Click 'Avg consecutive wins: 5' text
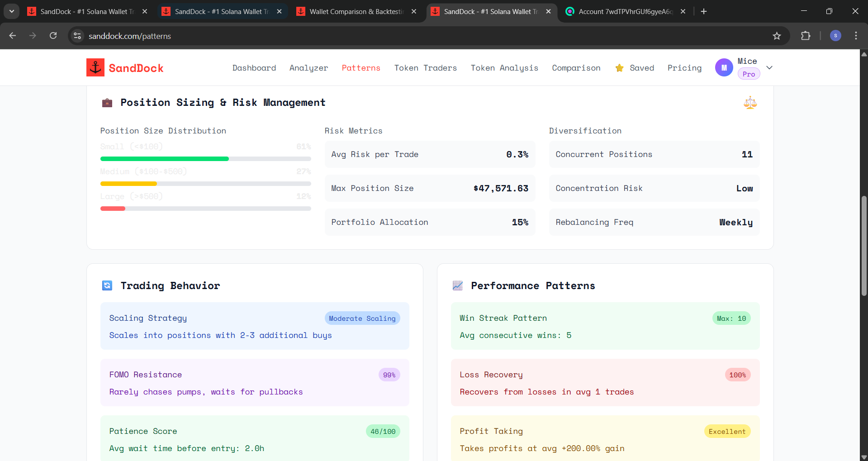The width and height of the screenshot is (868, 461). point(515,335)
